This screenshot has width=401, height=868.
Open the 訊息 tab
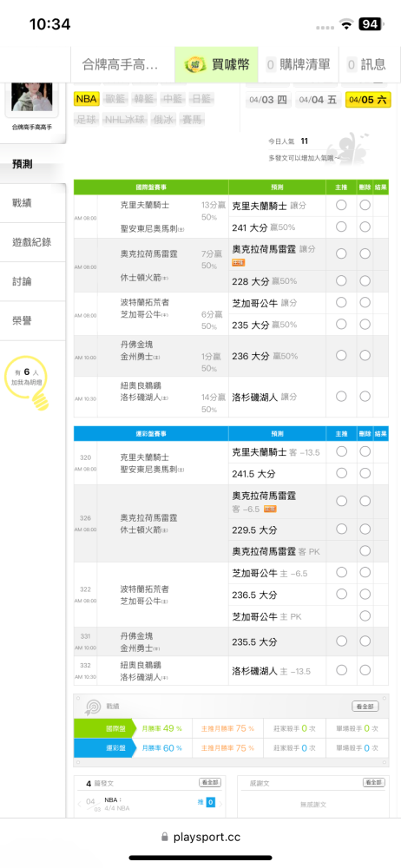[366, 65]
